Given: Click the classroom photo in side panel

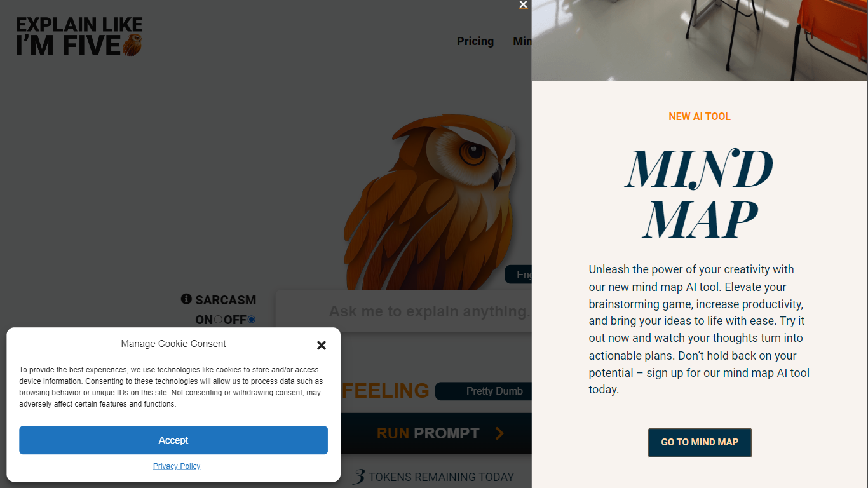Looking at the screenshot, I should [700, 41].
